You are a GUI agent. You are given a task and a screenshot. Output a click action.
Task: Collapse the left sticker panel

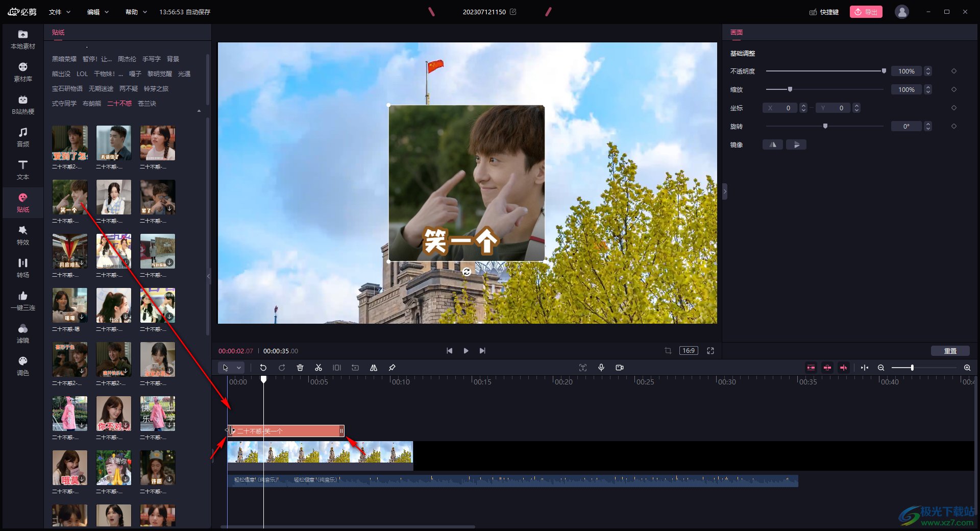pyautogui.click(x=209, y=276)
